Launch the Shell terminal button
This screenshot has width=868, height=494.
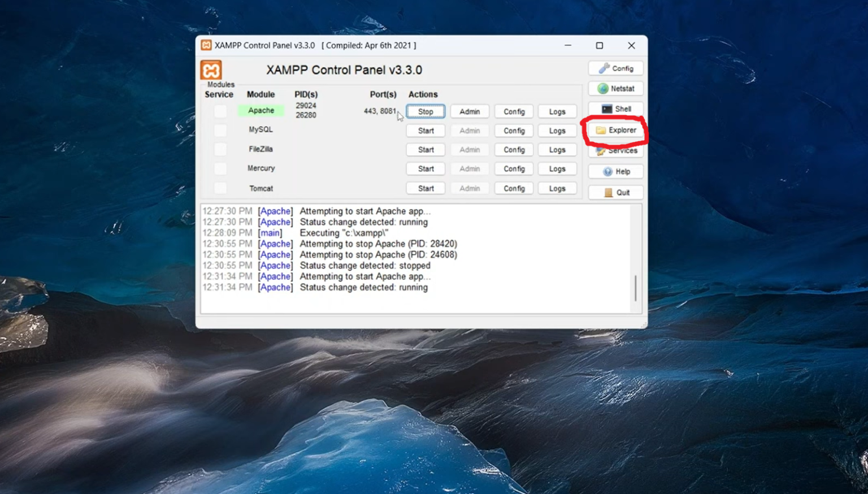pos(616,109)
